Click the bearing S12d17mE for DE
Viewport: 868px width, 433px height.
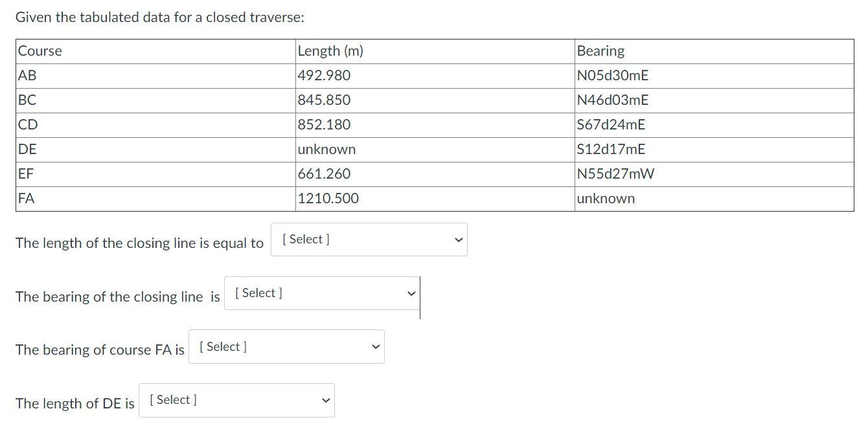pos(610,149)
